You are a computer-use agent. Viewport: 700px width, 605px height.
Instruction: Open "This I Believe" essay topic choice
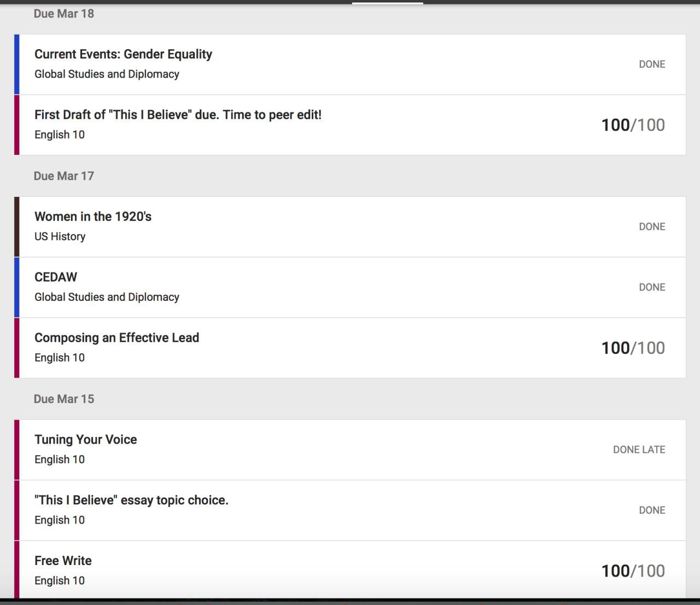pyautogui.click(x=131, y=501)
